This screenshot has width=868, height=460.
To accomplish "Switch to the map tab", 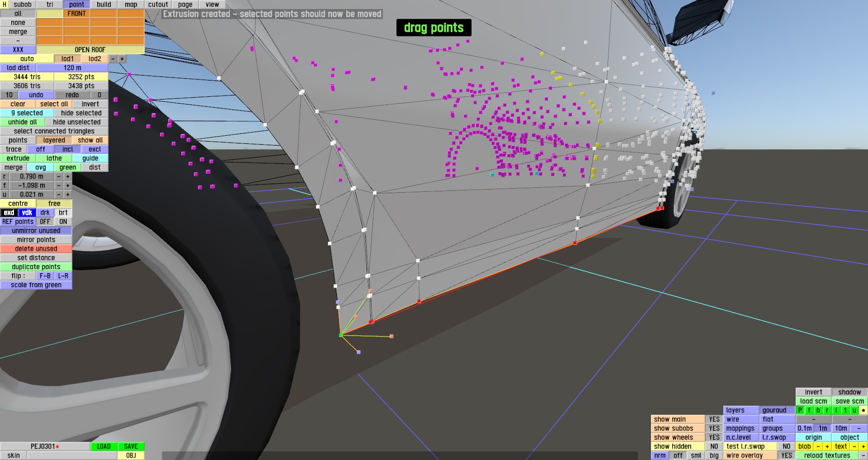I will (131, 5).
